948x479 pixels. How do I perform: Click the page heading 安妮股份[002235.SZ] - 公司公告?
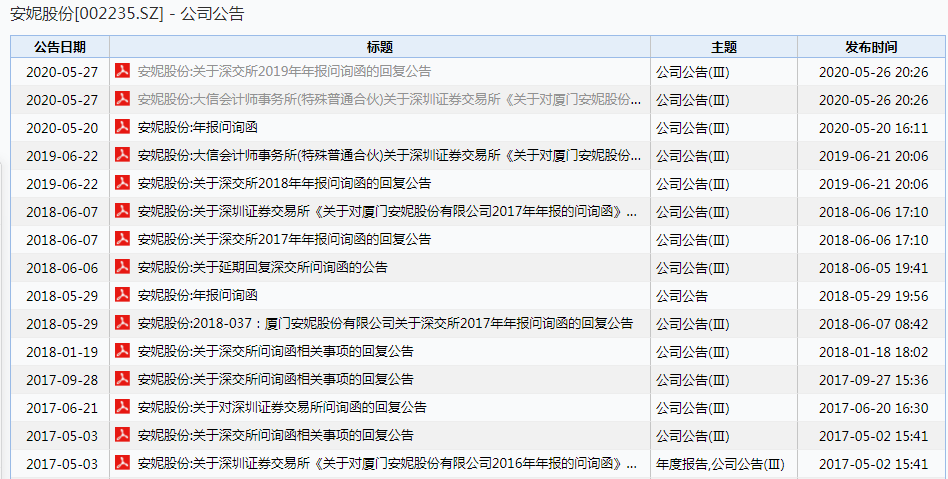click(x=127, y=14)
